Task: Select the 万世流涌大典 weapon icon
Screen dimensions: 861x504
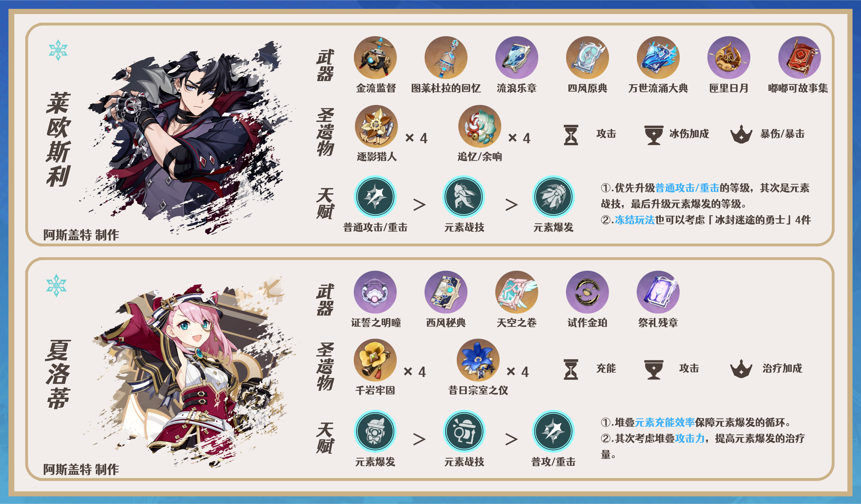Action: (x=658, y=57)
